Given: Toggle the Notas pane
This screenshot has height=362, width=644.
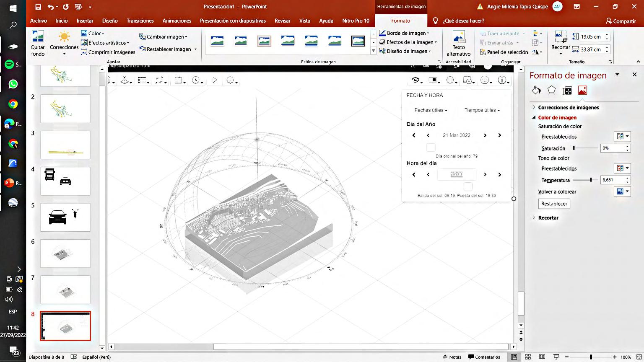Looking at the screenshot, I should coord(452,357).
